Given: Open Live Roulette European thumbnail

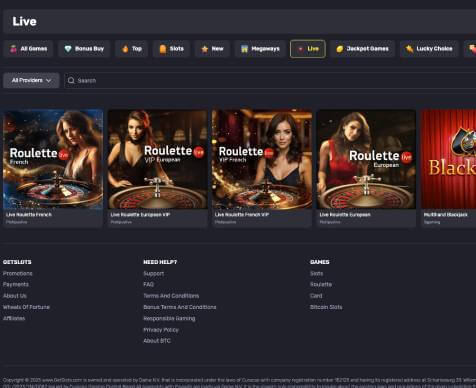Looking at the screenshot, I should point(366,159).
